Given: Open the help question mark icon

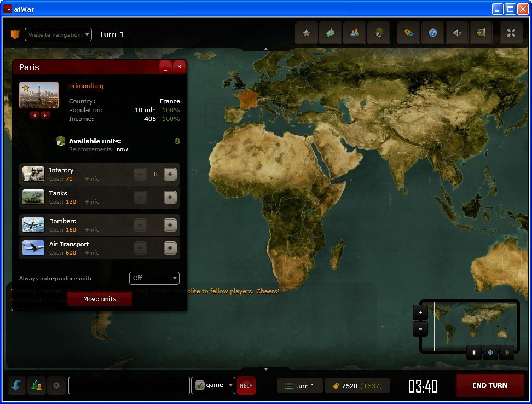Looking at the screenshot, I should pyautogui.click(x=432, y=33).
